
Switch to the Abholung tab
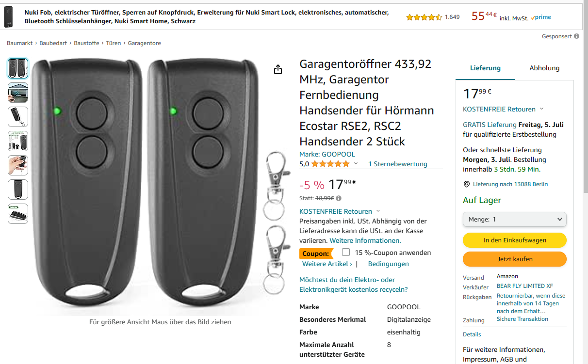544,68
